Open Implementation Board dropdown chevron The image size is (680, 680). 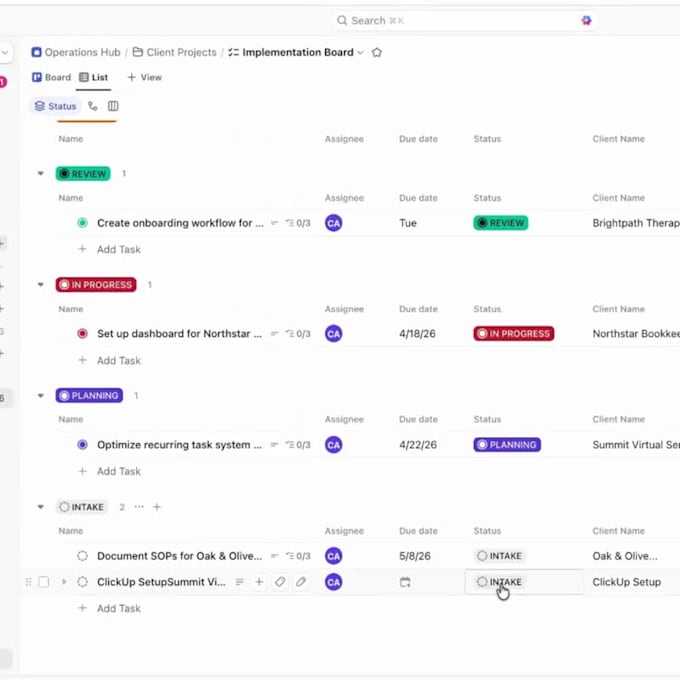[360, 52]
